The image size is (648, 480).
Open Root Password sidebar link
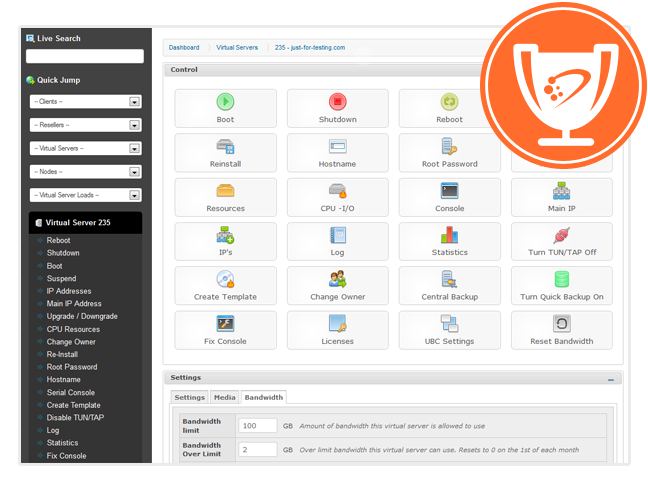pos(72,367)
